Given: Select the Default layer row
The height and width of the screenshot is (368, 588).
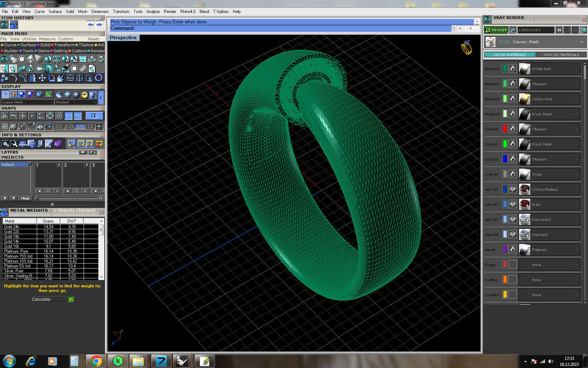Looking at the screenshot, I should (x=14, y=164).
